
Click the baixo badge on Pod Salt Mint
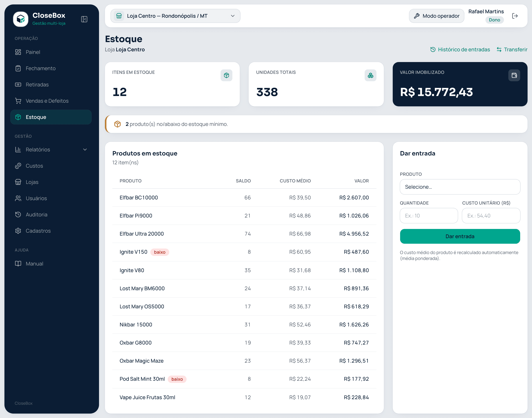177,379
